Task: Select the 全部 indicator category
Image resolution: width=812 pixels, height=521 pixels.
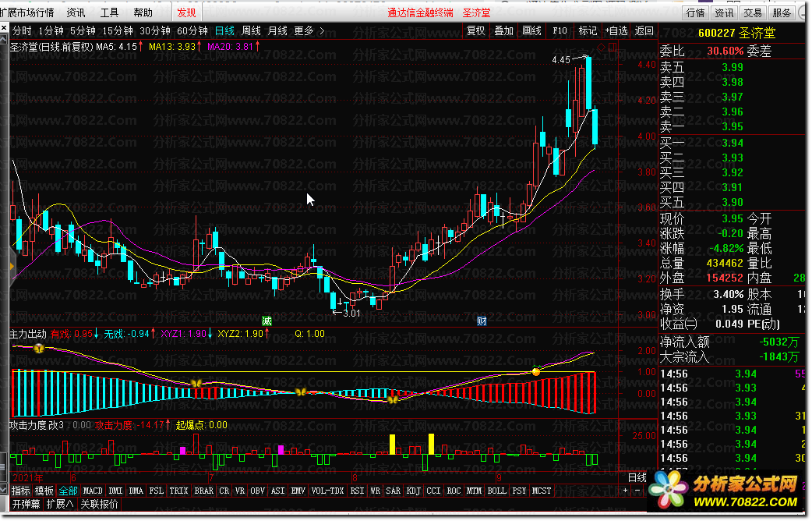Action: coord(68,491)
